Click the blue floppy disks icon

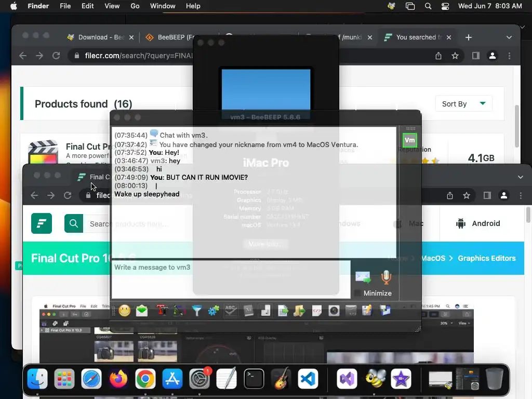(385, 311)
